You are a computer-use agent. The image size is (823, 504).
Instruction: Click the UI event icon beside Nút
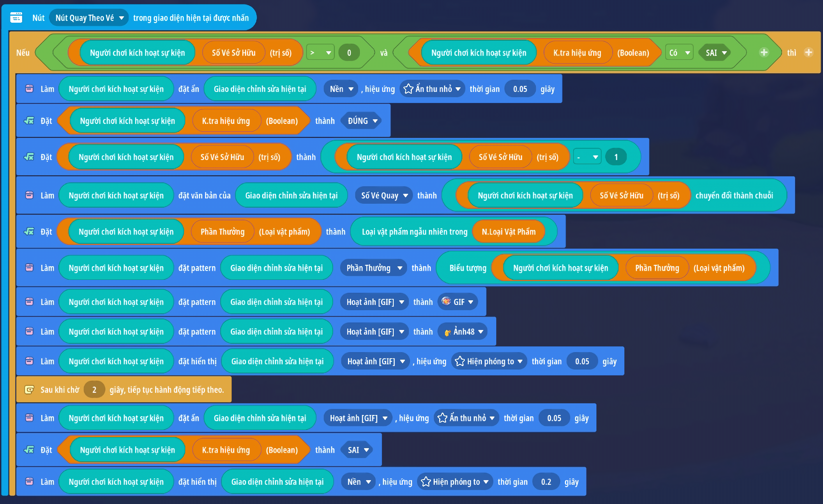click(16, 17)
